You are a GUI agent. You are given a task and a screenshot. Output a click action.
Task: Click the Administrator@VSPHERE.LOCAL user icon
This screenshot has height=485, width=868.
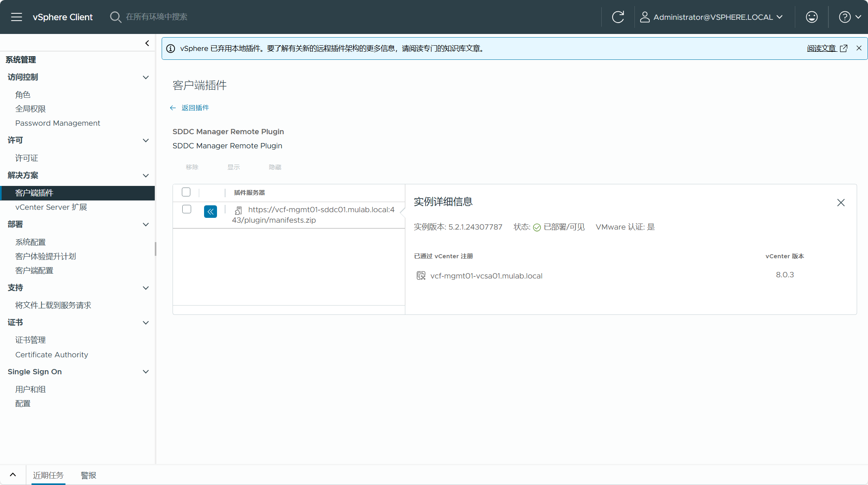[x=643, y=16]
